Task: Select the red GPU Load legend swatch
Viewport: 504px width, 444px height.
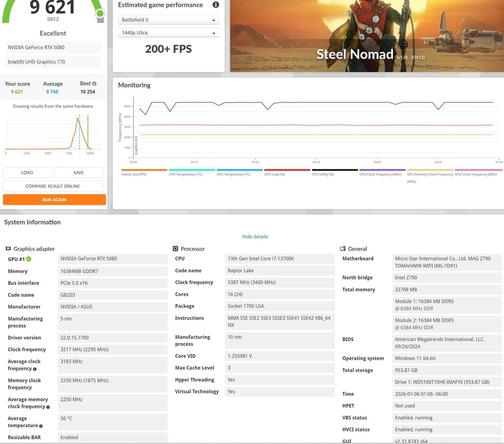Action: tap(287, 170)
